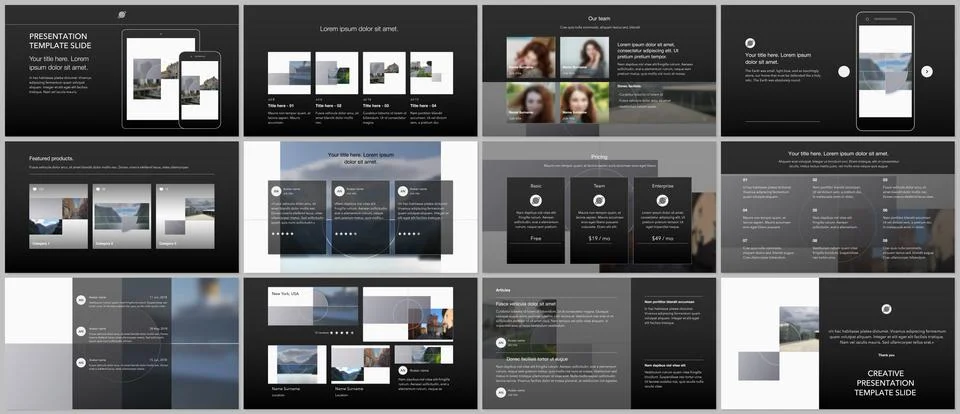The width and height of the screenshot is (960, 414).
Task: Click the top avatar on the timeline slide
Action: 81,299
